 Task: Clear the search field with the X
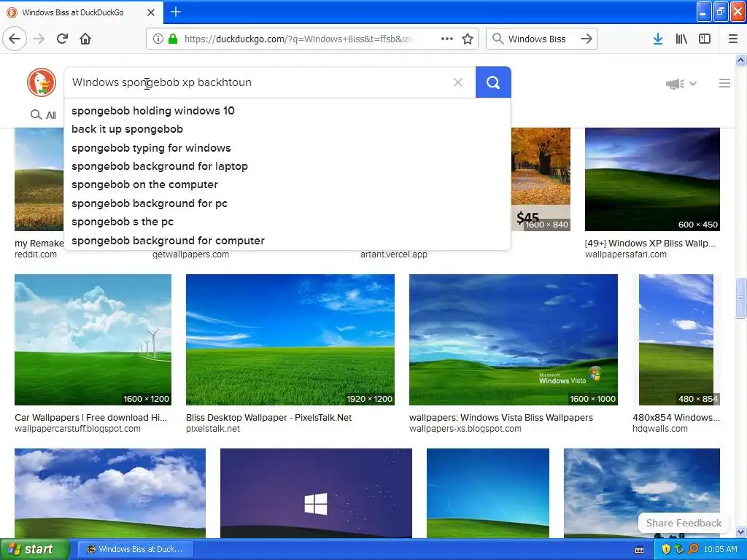click(x=458, y=82)
